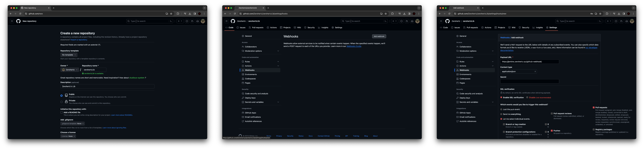Select Enable SSL verification
This screenshot has height=149, width=644.
[x=501, y=97]
